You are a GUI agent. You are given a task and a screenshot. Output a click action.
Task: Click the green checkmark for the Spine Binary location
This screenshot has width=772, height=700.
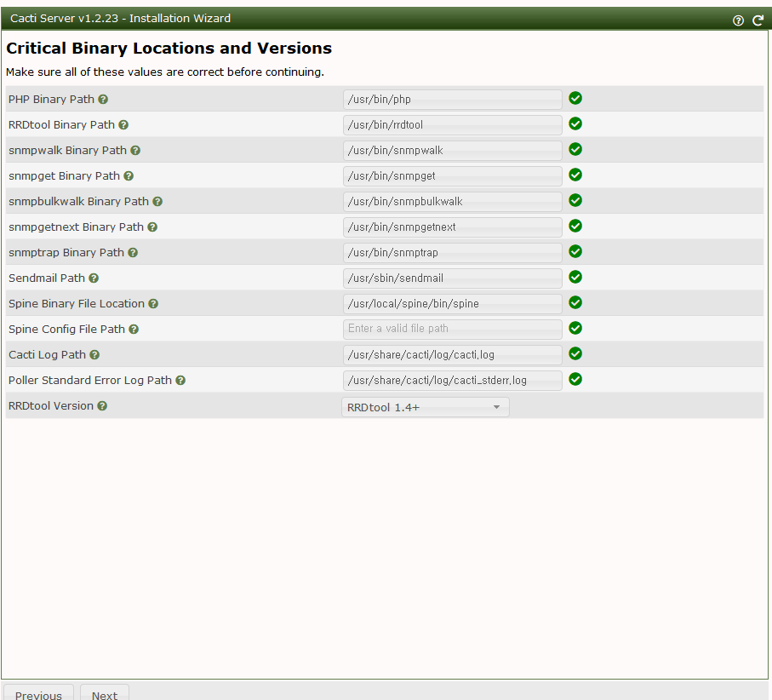click(x=575, y=302)
